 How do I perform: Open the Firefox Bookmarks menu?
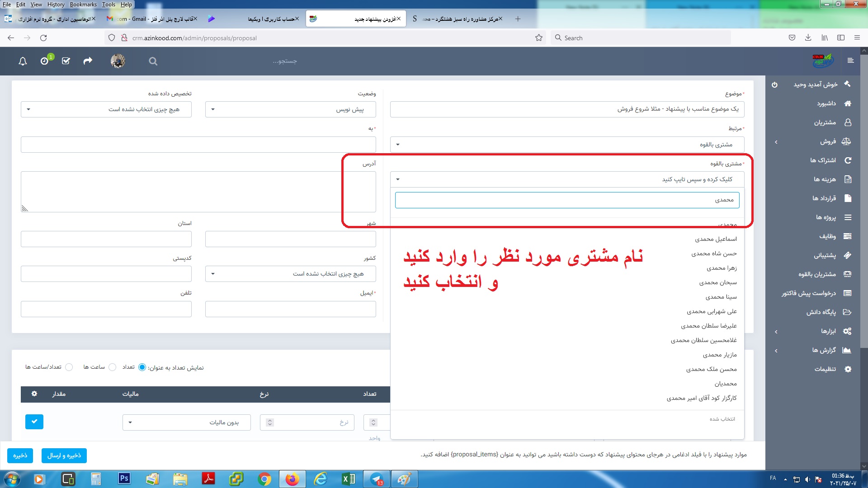click(83, 5)
